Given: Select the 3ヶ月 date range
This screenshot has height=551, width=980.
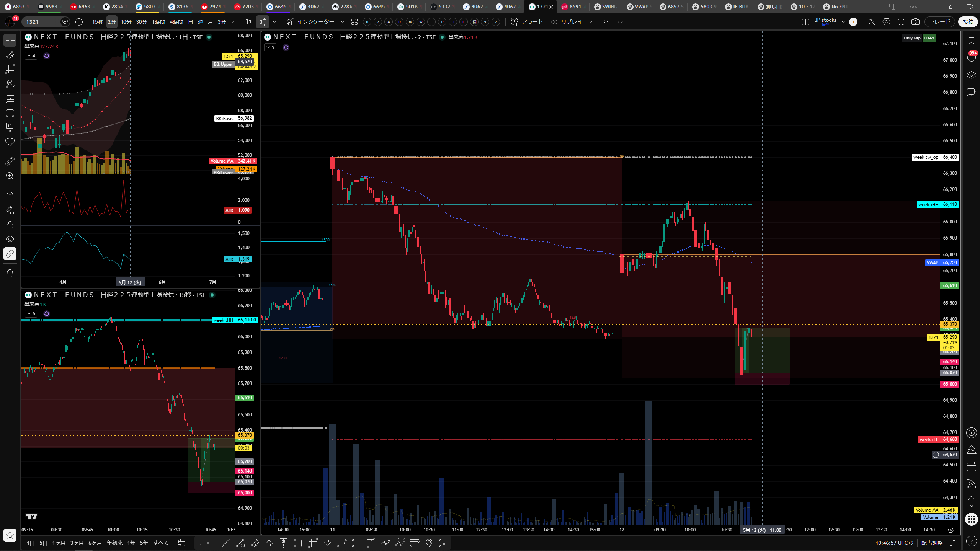Looking at the screenshot, I should [77, 543].
